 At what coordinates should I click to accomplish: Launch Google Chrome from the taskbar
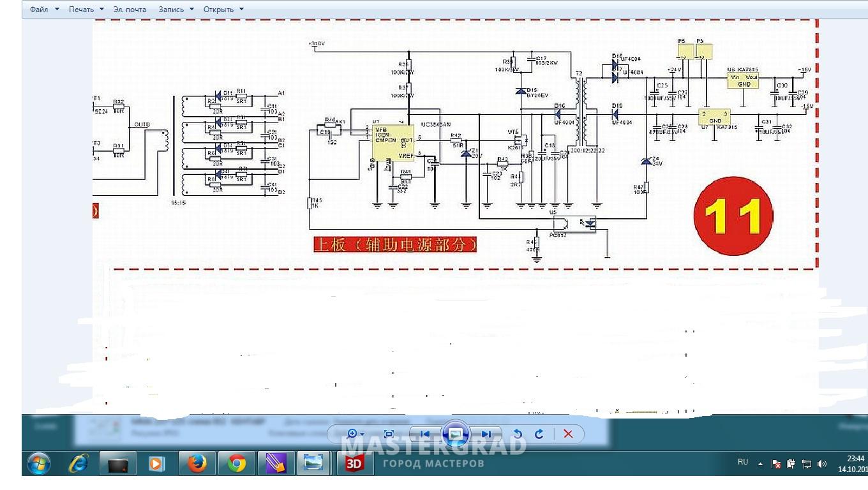point(237,464)
